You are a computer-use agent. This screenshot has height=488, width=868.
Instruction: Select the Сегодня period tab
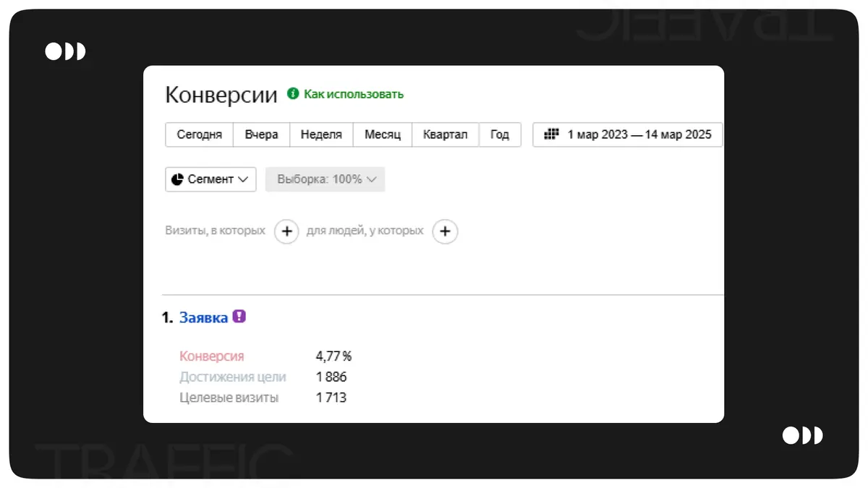pyautogui.click(x=199, y=134)
